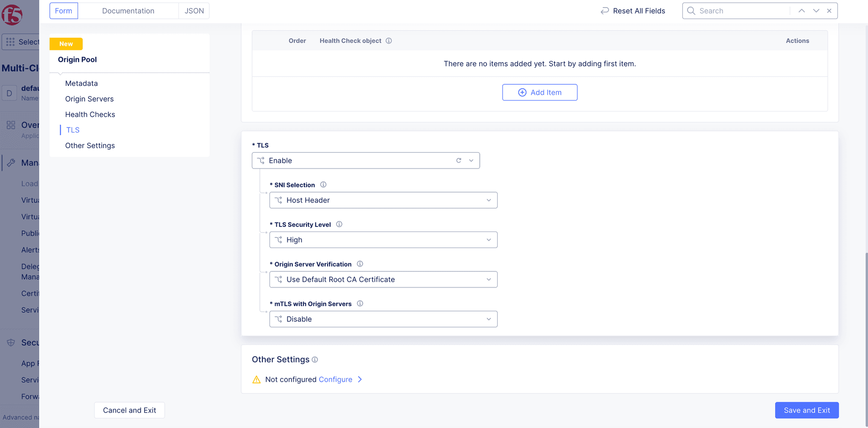Image resolution: width=868 pixels, height=428 pixels.
Task: View info tooltip for SNI Selection
Action: 323,185
